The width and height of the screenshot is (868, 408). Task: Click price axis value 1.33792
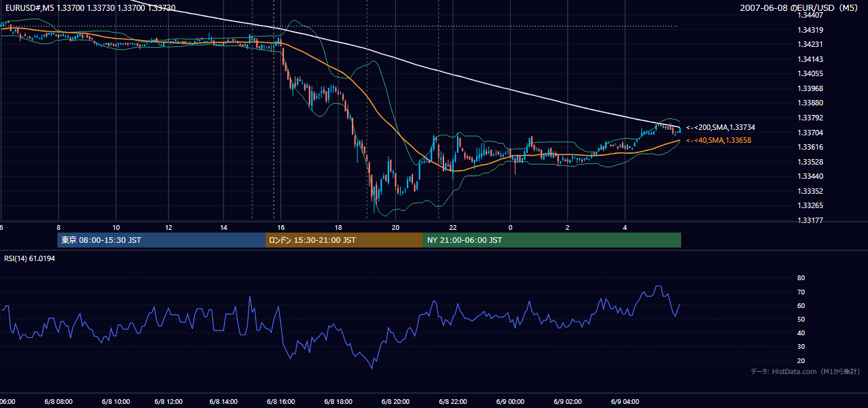click(x=812, y=118)
